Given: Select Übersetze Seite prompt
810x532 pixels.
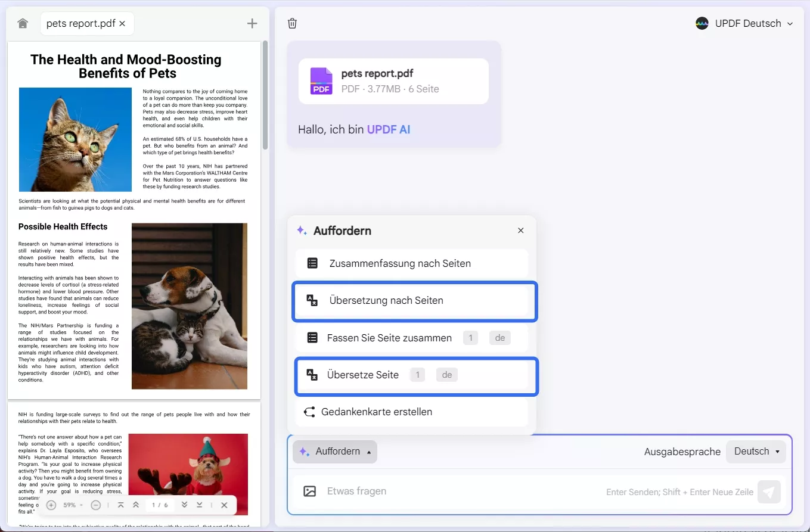Looking at the screenshot, I should (412, 375).
